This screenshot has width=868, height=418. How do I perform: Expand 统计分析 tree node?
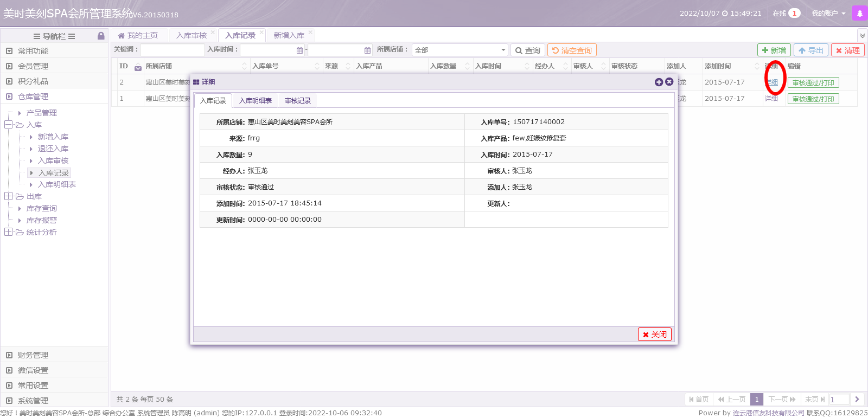pos(8,232)
